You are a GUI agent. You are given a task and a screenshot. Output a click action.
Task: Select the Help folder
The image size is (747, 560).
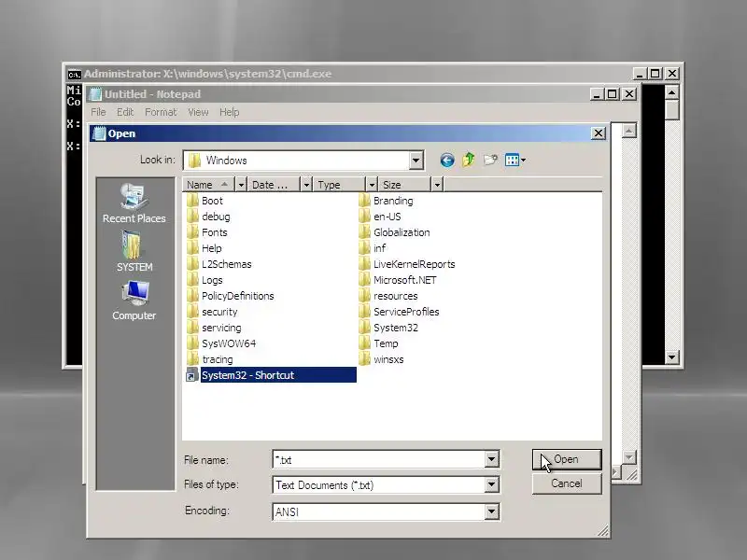[204, 248]
